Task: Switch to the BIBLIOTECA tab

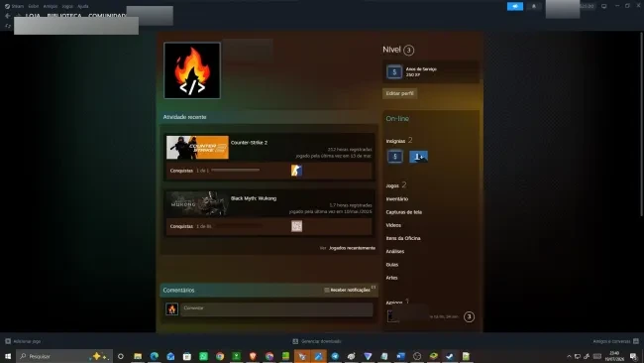Action: (x=64, y=16)
